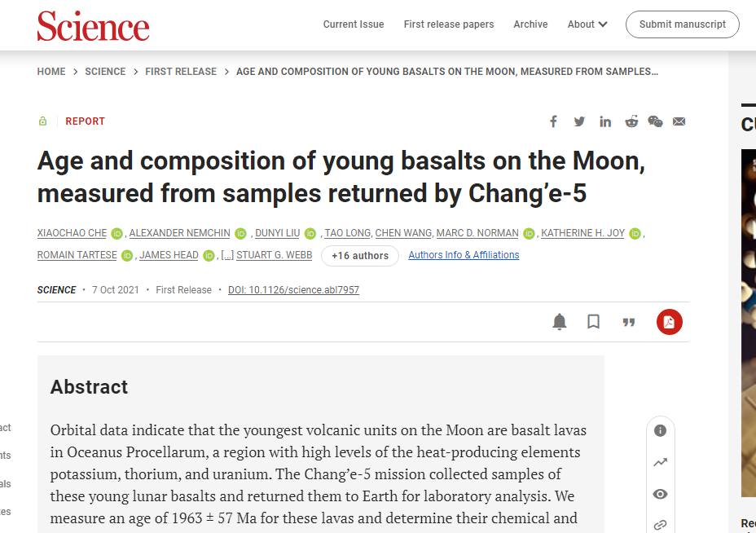Image resolution: width=756 pixels, height=533 pixels.
Task: Go to Archive menu item
Action: [530, 24]
